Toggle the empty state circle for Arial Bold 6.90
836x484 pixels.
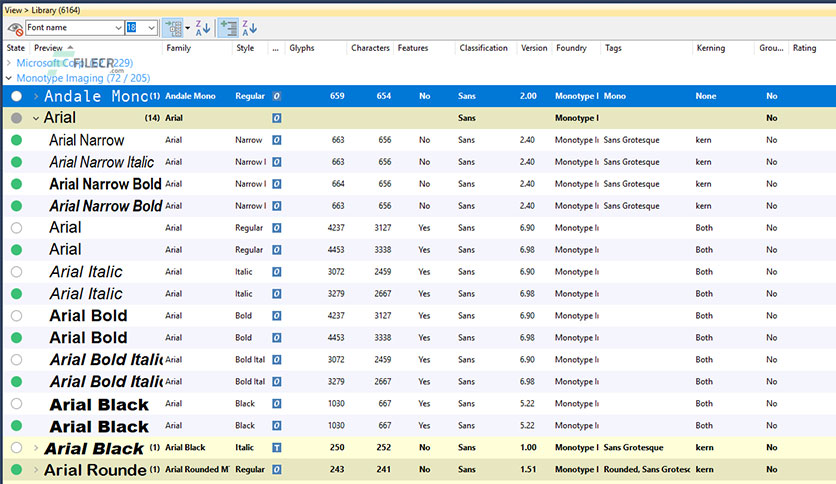pos(17,316)
